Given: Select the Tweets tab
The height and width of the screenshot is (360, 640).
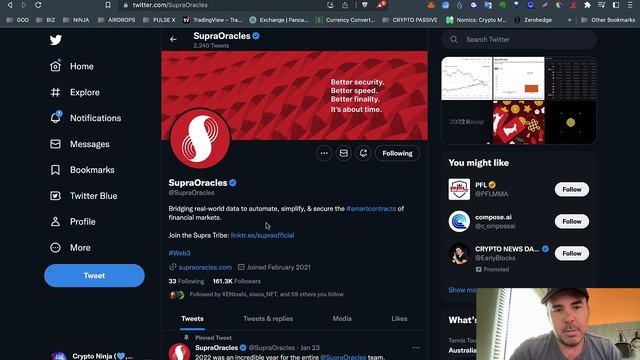Looking at the screenshot, I should (x=192, y=319).
